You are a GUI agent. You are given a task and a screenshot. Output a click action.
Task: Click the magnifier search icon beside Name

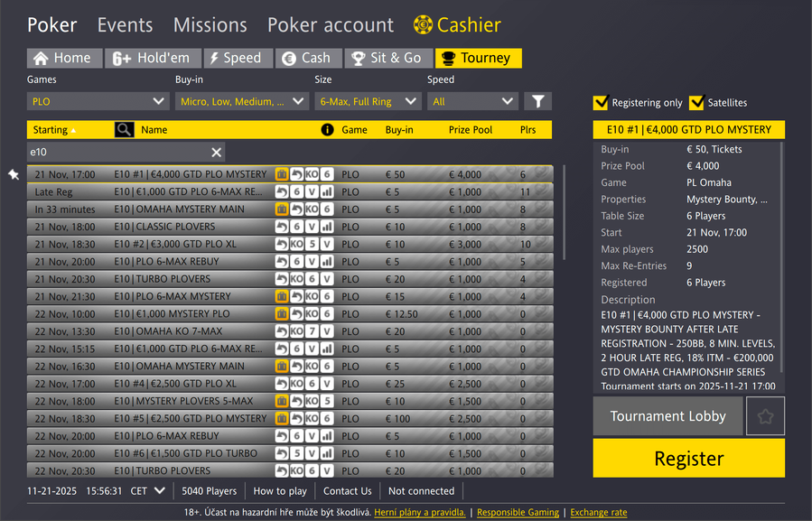(x=124, y=130)
